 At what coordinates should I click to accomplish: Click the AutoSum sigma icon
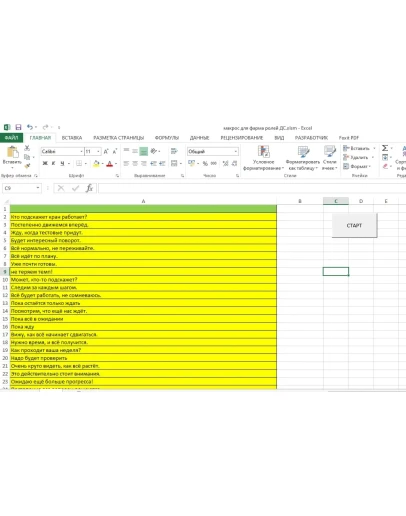385,148
